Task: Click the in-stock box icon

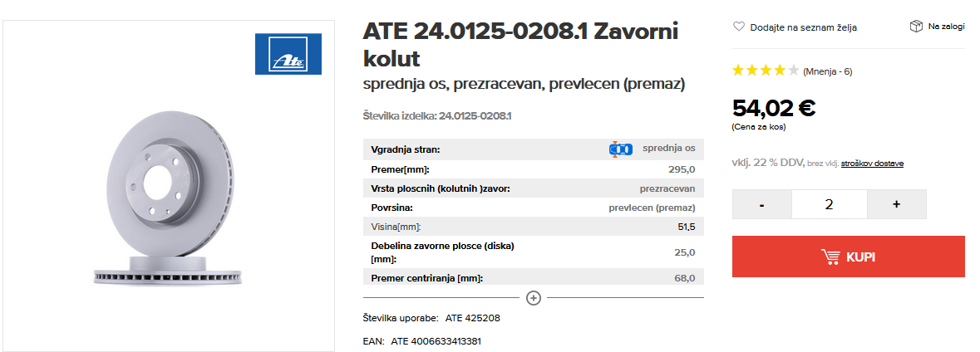Action: click(916, 27)
